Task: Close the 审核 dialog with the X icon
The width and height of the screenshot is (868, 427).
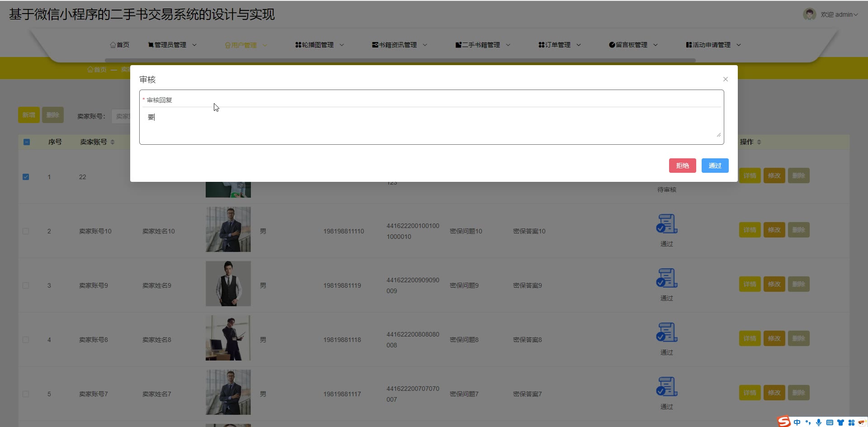Action: [x=725, y=79]
